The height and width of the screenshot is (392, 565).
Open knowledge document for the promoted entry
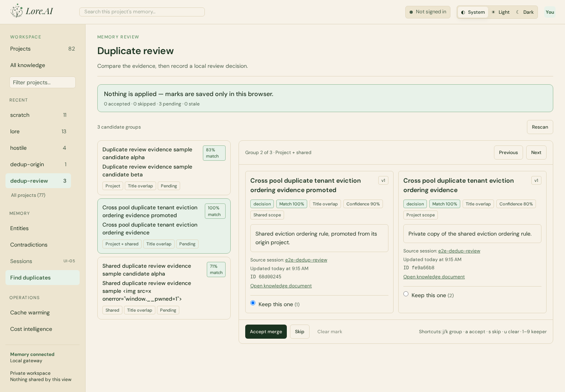tap(281, 286)
